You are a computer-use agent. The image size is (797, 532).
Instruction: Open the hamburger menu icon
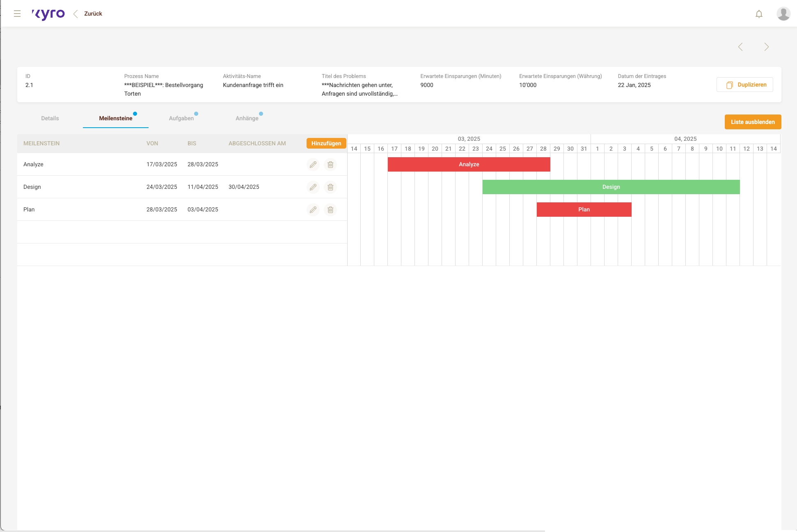click(x=17, y=14)
